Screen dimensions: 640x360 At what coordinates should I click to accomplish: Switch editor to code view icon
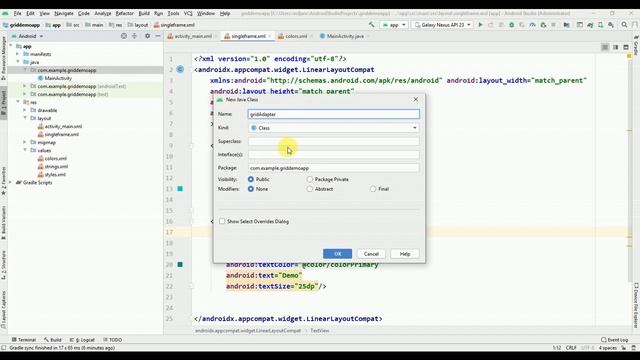[x=605, y=47]
